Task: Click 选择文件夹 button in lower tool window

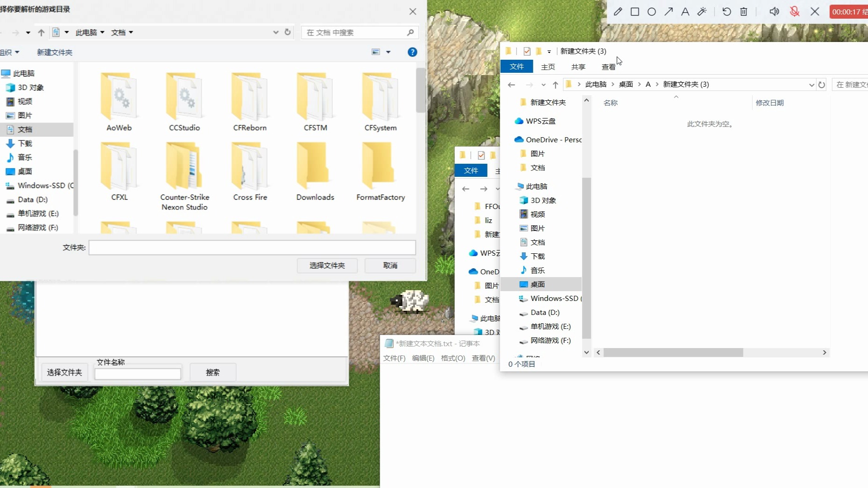Action: 64,372
